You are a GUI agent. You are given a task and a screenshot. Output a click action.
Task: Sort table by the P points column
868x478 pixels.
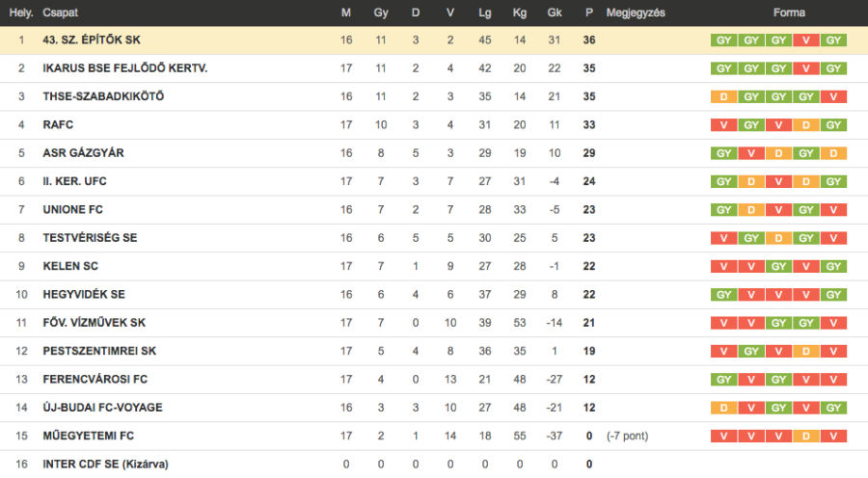click(x=588, y=13)
